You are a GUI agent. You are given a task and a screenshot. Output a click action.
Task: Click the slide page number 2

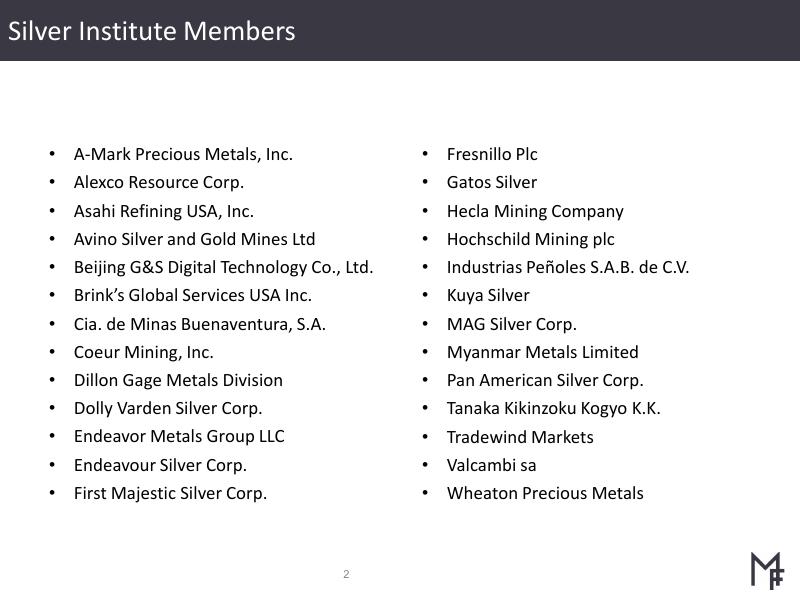click(x=346, y=574)
